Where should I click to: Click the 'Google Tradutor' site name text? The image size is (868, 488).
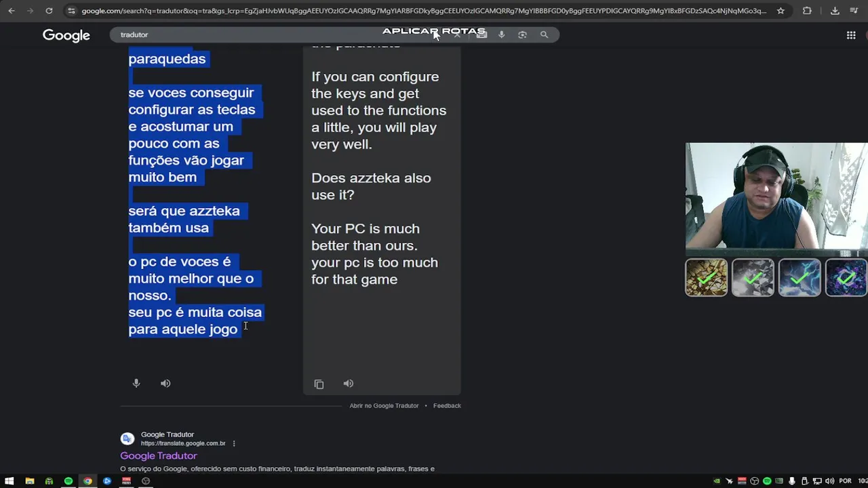167,434
